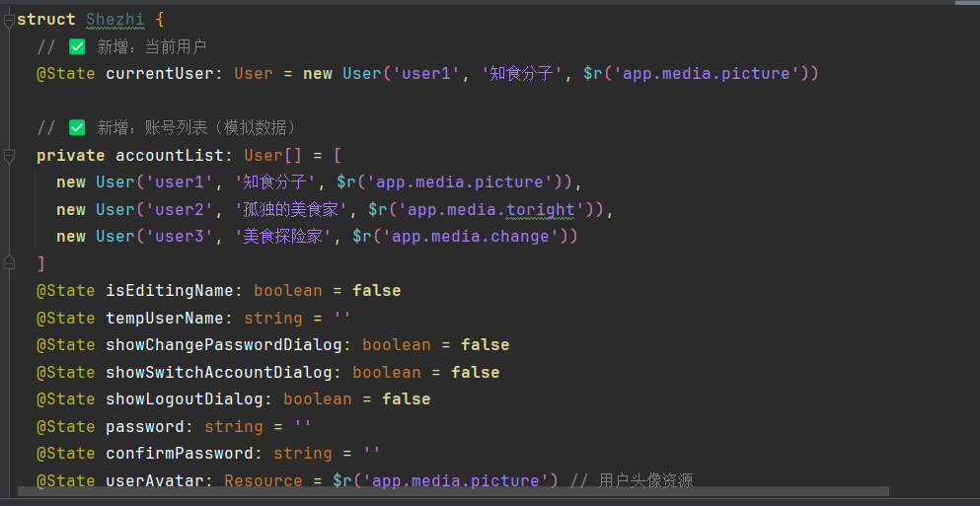Image resolution: width=980 pixels, height=506 pixels.
Task: Click showLogoutDialog variable
Action: pyautogui.click(x=185, y=399)
